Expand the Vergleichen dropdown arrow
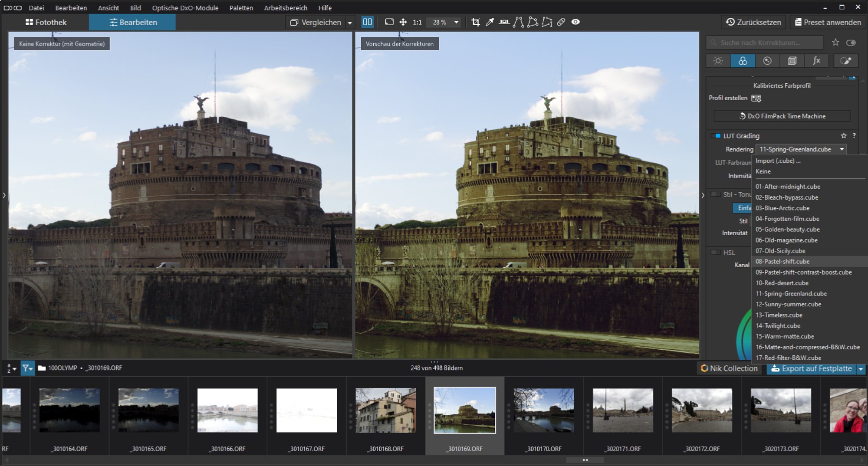Image resolution: width=868 pixels, height=466 pixels. (x=350, y=23)
